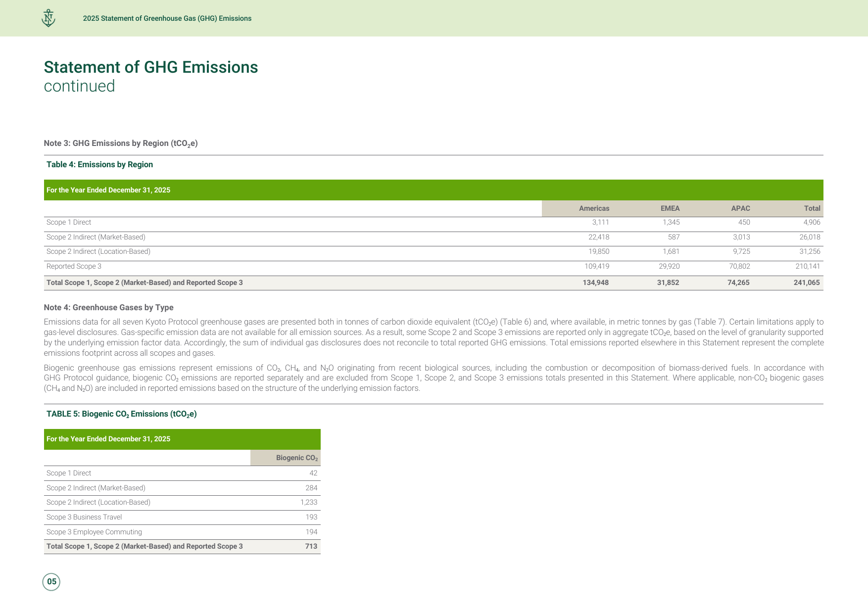Click total value 4,906

click(812, 223)
